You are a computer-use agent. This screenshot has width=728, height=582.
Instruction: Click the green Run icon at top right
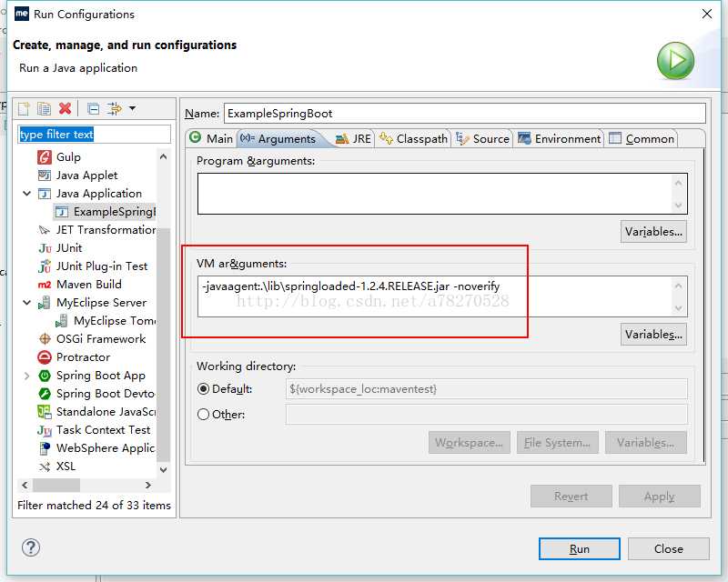tap(675, 61)
